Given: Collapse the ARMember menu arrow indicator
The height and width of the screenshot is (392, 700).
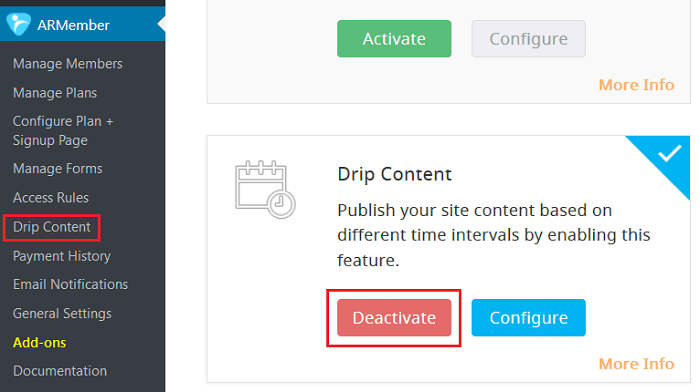Looking at the screenshot, I should (162, 25).
